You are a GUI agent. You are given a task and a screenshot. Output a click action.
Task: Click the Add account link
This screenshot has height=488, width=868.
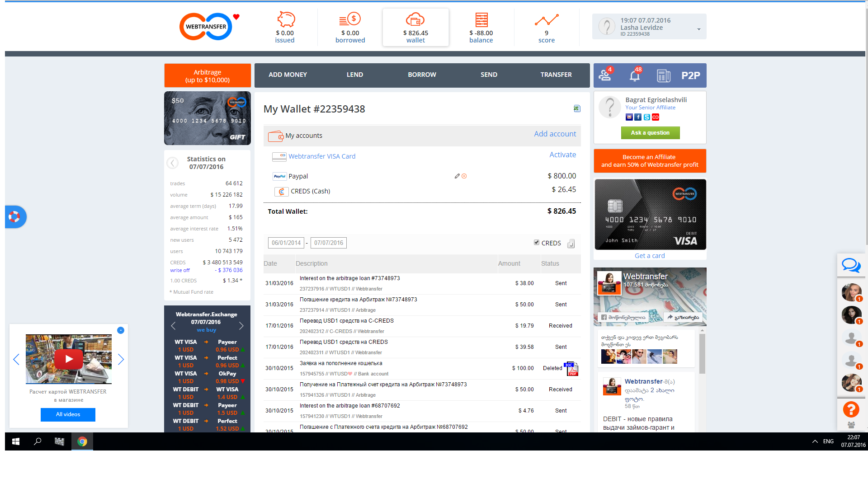point(555,134)
